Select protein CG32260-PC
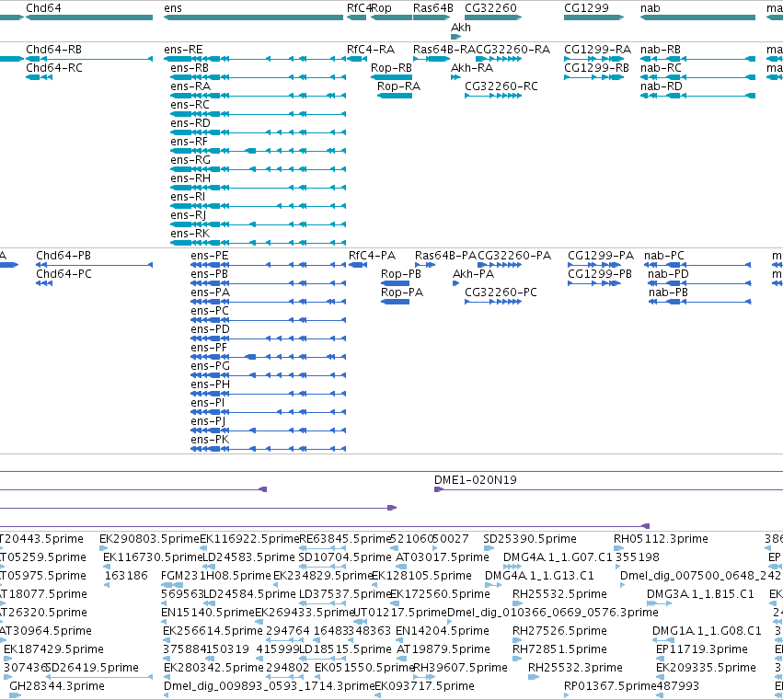 (x=501, y=293)
